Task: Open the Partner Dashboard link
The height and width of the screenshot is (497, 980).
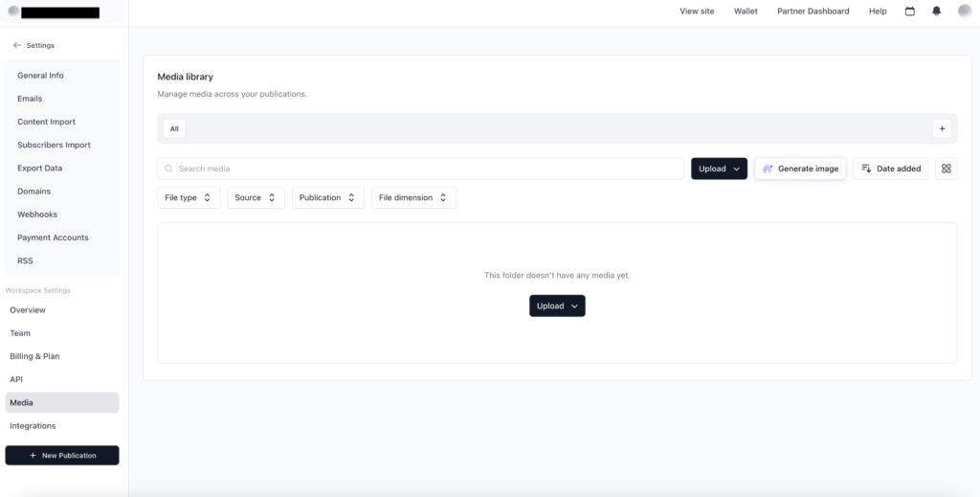Action: pyautogui.click(x=813, y=11)
